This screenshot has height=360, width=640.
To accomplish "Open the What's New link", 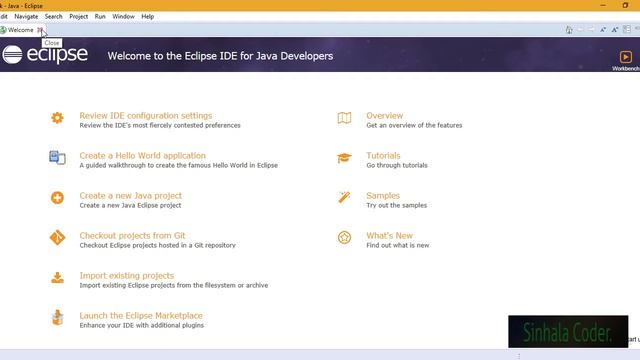I will pos(389,236).
